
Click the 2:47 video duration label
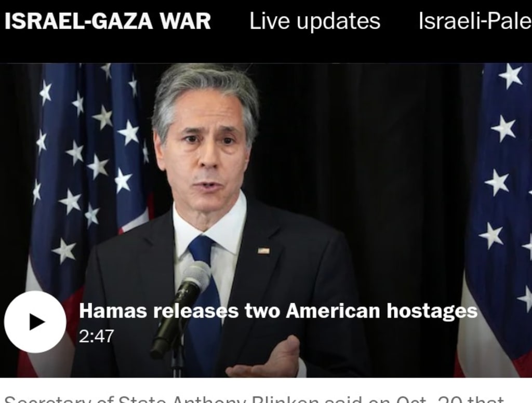tap(96, 336)
